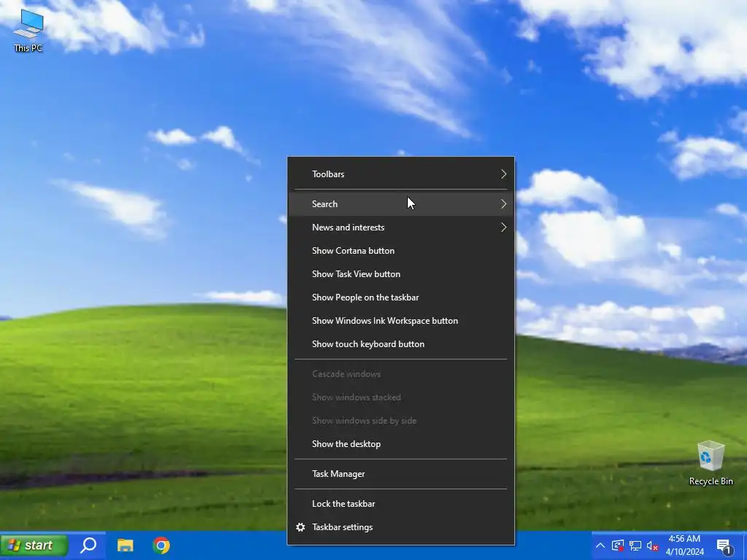The width and height of the screenshot is (747, 560).
Task: Open the network tray icon
Action: tap(635, 545)
